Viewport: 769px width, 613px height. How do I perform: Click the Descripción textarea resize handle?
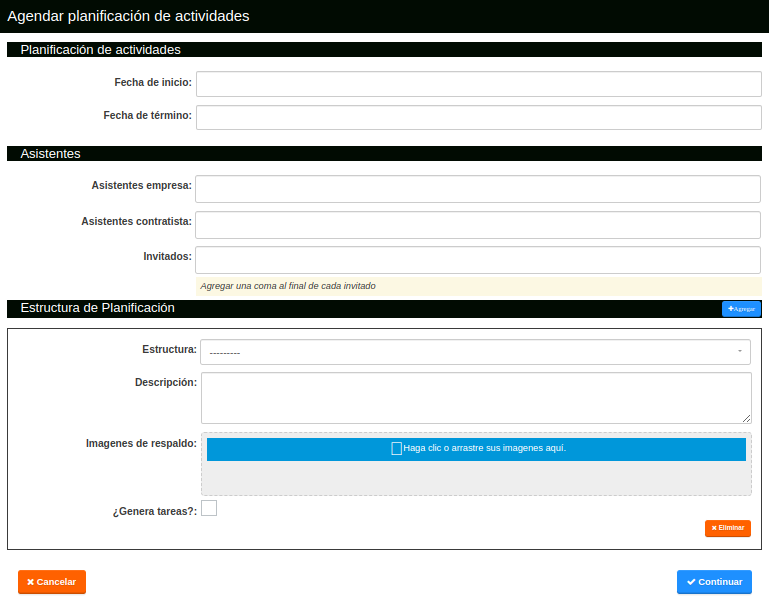pyautogui.click(x=746, y=418)
